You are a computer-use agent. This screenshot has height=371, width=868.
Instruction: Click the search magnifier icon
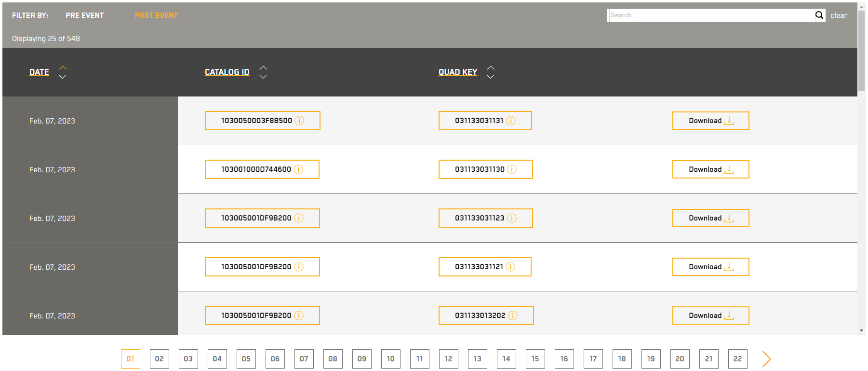(819, 15)
